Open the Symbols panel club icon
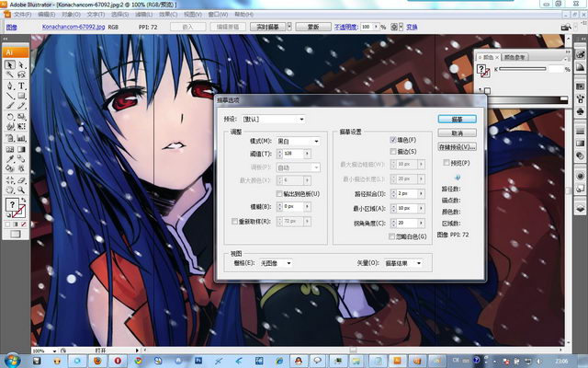Image resolution: width=588 pixels, height=368 pixels. (x=580, y=112)
